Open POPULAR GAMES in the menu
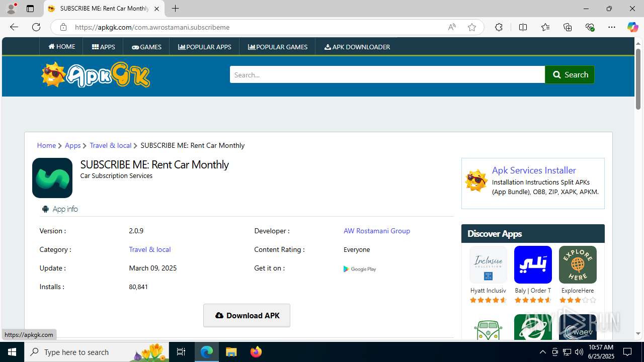 (278, 47)
